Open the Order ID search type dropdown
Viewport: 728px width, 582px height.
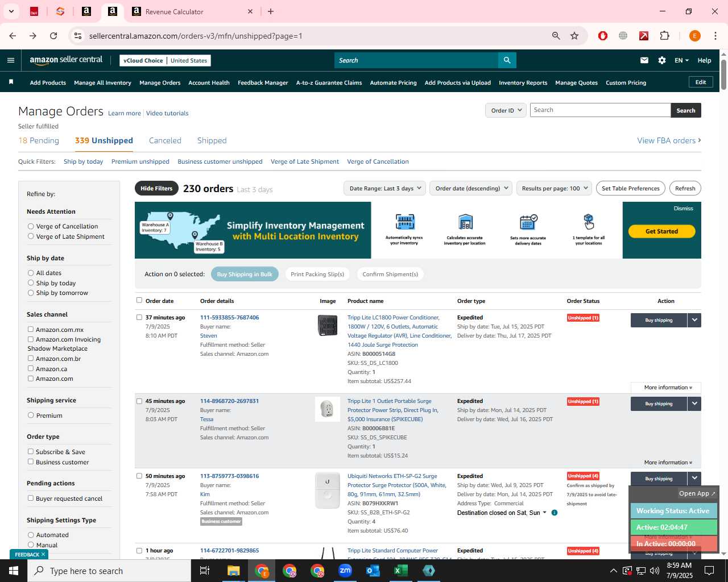click(x=506, y=110)
